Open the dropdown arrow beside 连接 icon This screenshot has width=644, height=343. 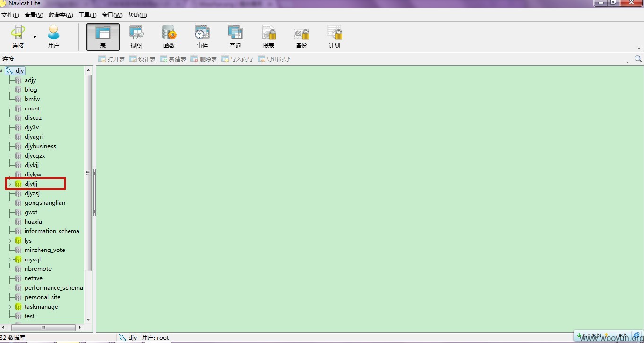tap(34, 37)
